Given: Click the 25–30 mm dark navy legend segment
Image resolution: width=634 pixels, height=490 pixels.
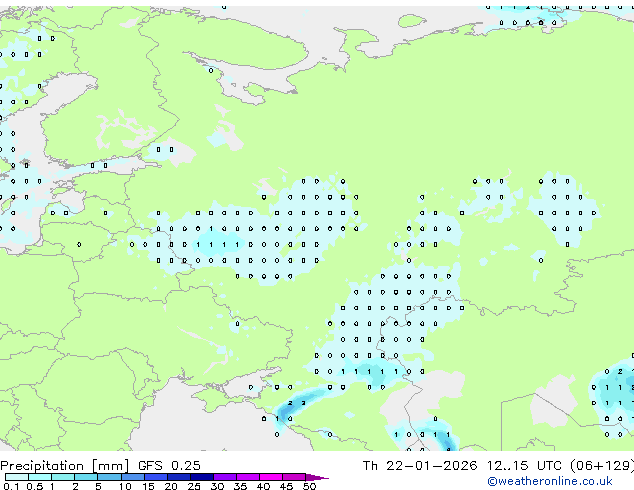Looking at the screenshot, I should click(x=201, y=477).
